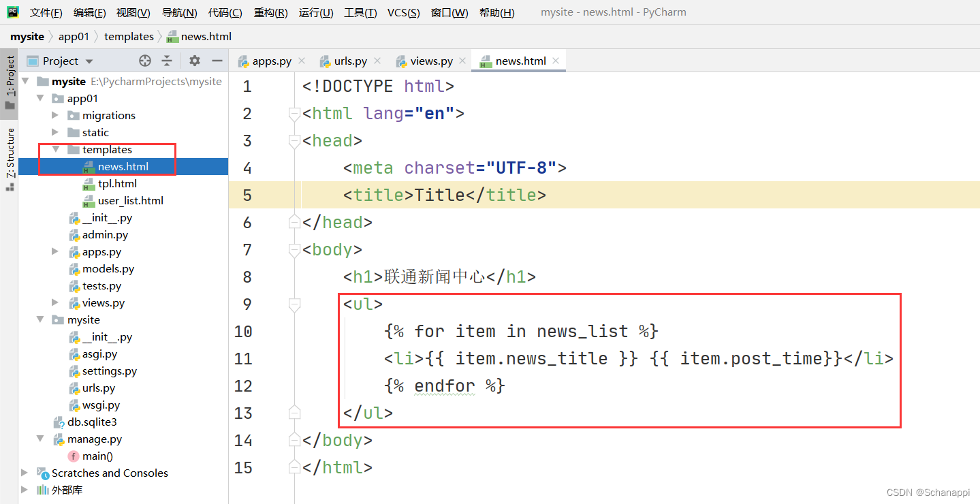Open Project panel settings gear
The image size is (980, 504).
click(195, 61)
